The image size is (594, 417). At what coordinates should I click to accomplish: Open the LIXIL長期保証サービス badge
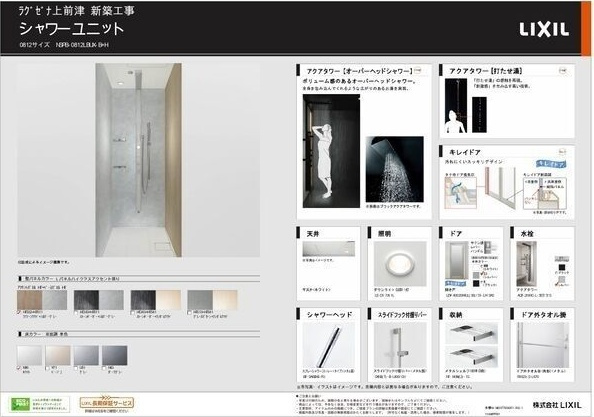point(107,403)
